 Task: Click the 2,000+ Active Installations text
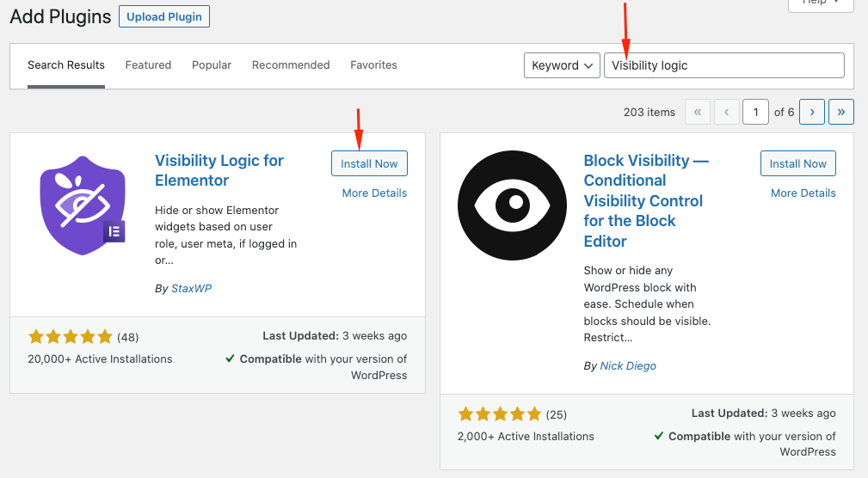pos(526,437)
